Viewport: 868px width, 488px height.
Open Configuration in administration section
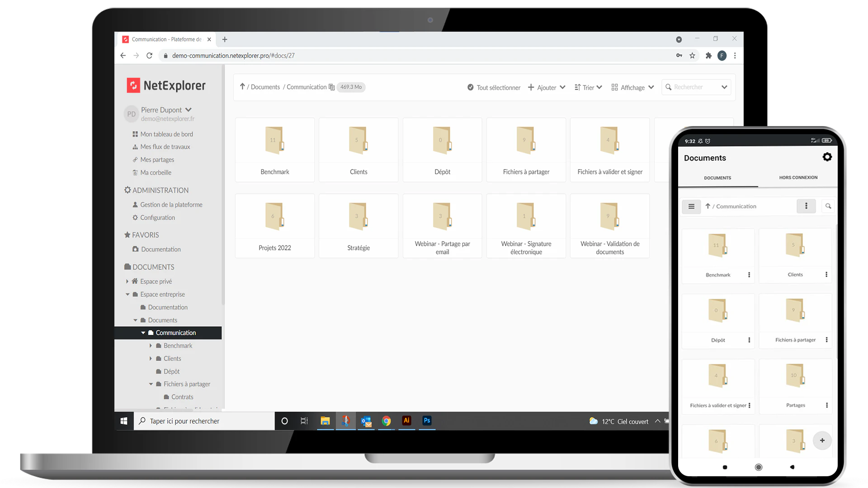[x=154, y=217]
